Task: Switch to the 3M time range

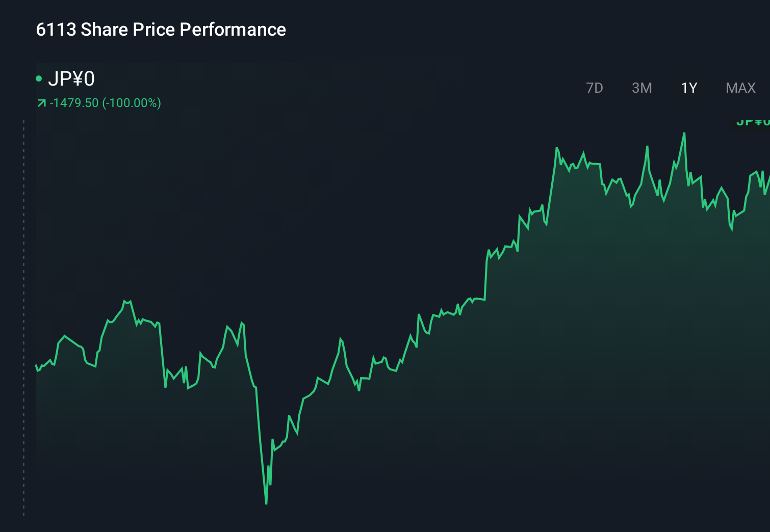Action: 641,88
